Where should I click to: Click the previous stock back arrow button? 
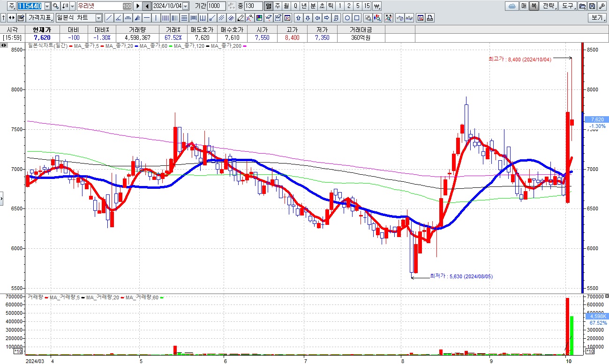[147, 6]
